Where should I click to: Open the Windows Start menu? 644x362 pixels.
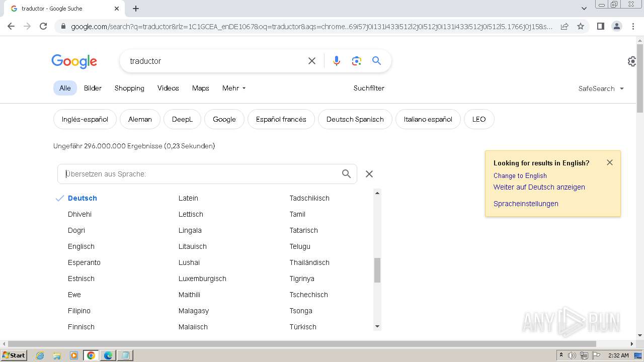[14, 355]
